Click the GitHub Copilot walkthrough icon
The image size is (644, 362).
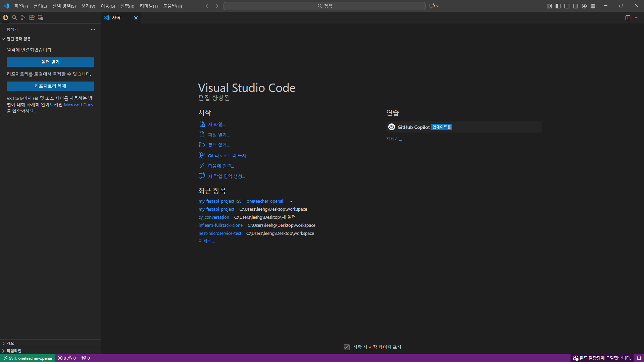coord(392,127)
